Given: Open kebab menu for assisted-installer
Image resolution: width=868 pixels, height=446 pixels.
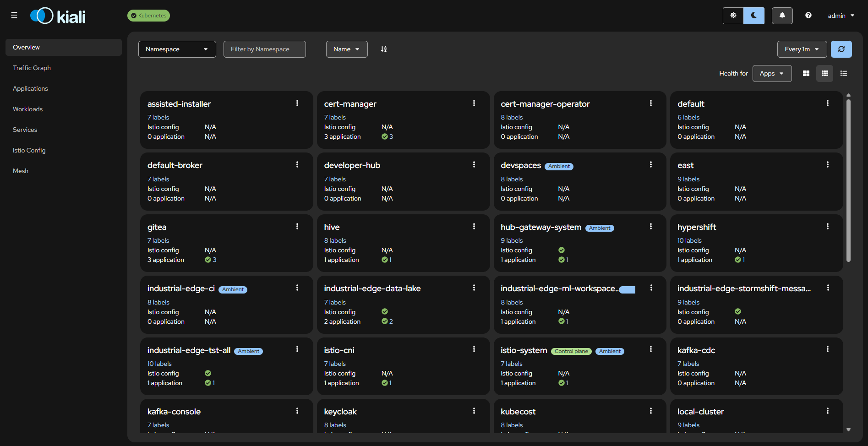Looking at the screenshot, I should pyautogui.click(x=297, y=103).
